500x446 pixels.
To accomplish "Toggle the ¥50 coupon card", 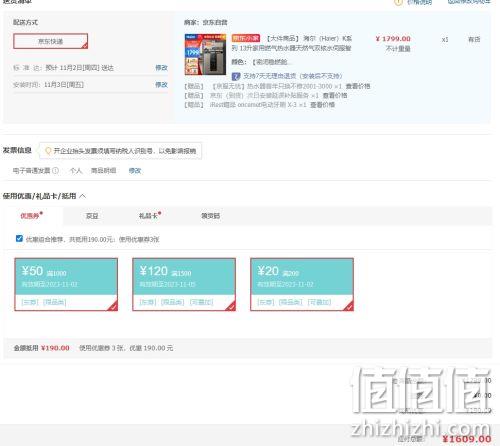I will click(x=66, y=284).
